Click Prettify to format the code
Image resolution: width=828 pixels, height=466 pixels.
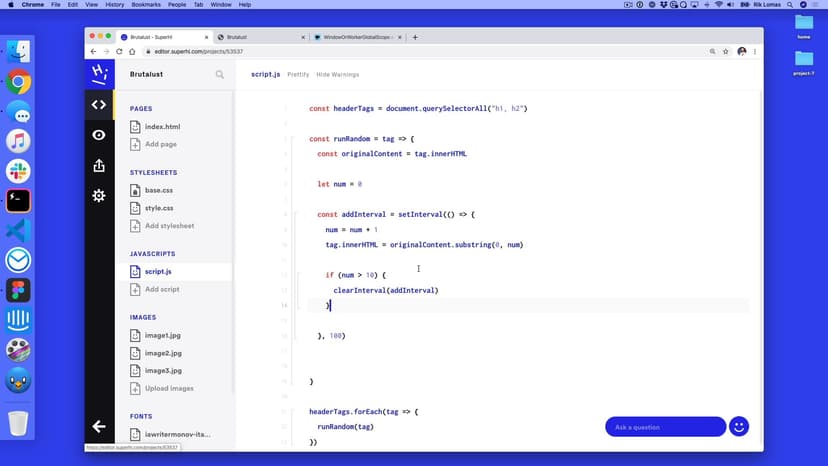[298, 74]
